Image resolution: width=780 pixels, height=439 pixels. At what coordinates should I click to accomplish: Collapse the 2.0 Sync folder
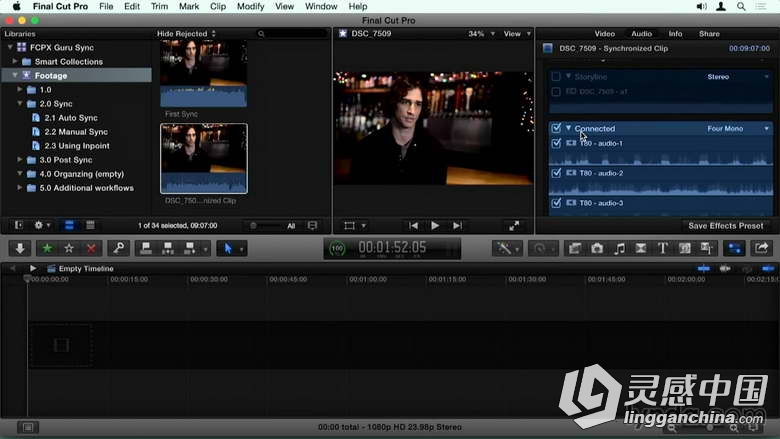pyautogui.click(x=19, y=103)
